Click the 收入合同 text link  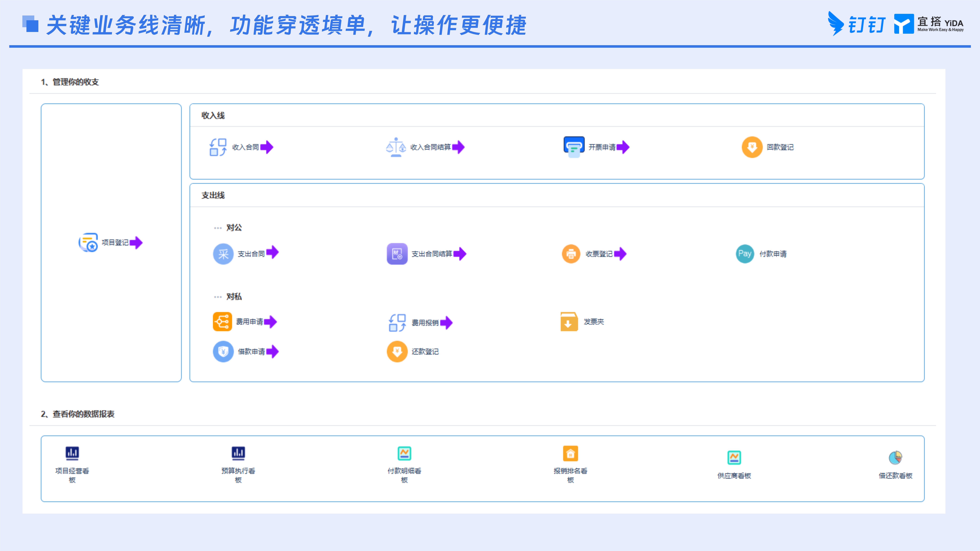click(x=246, y=147)
